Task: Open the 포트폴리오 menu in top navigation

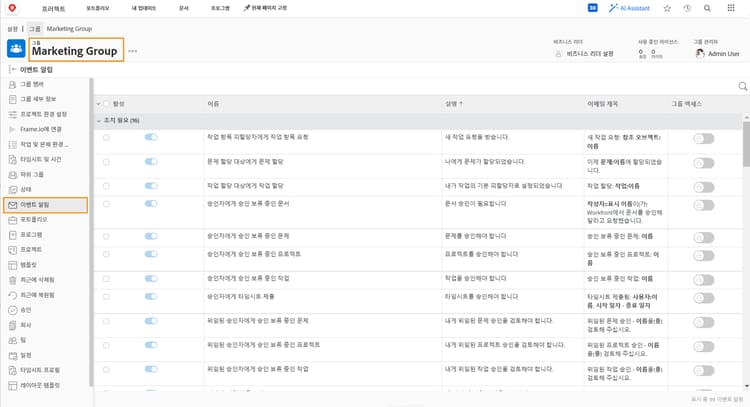Action: click(x=98, y=8)
